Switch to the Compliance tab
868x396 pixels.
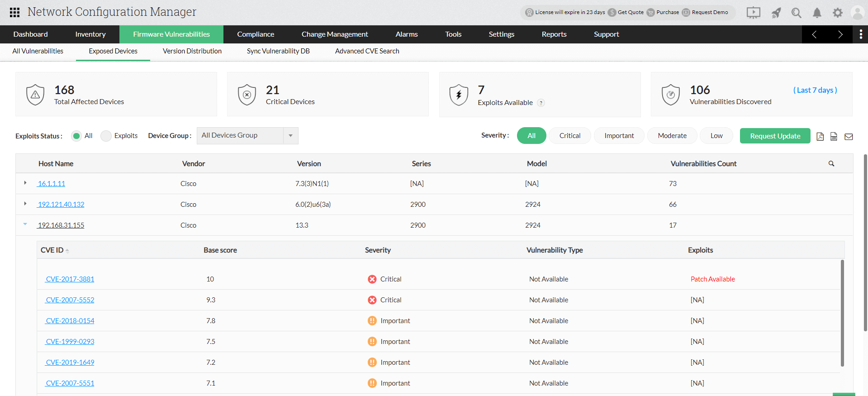(x=256, y=34)
